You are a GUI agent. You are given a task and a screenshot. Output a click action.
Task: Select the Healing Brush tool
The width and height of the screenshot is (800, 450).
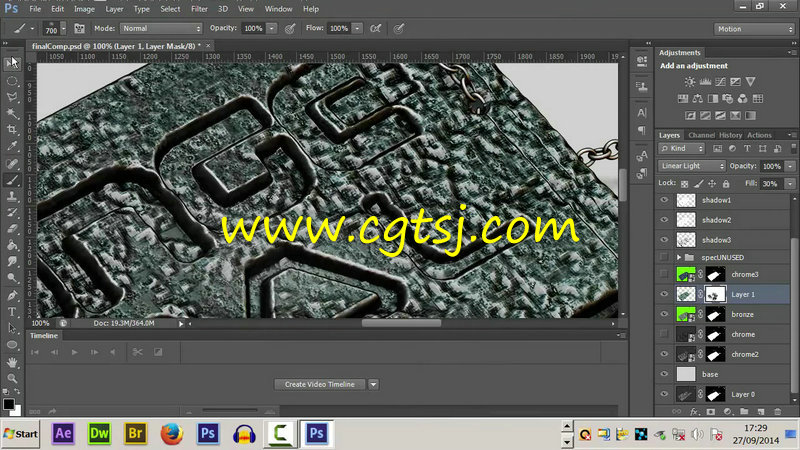(12, 163)
